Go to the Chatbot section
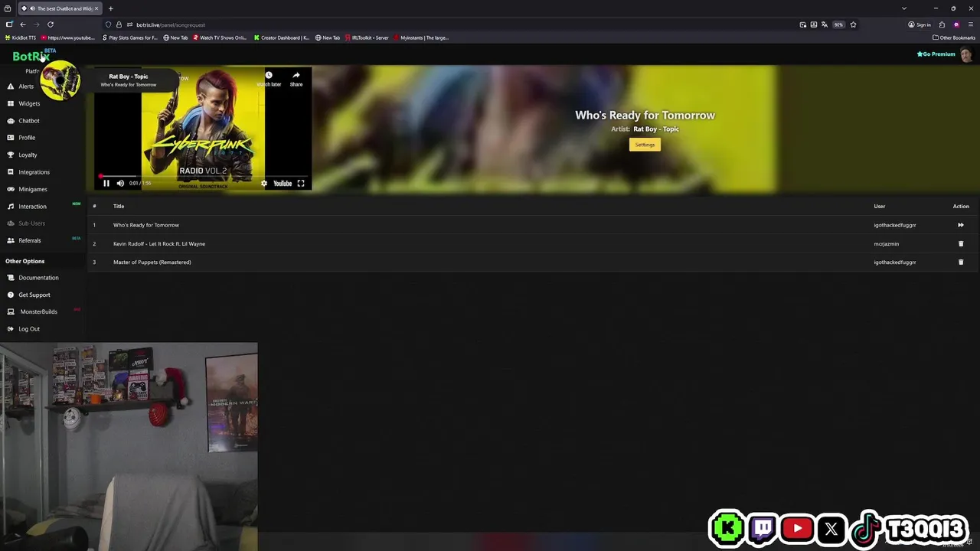Screen dimensions: 980x551 pyautogui.click(x=29, y=121)
